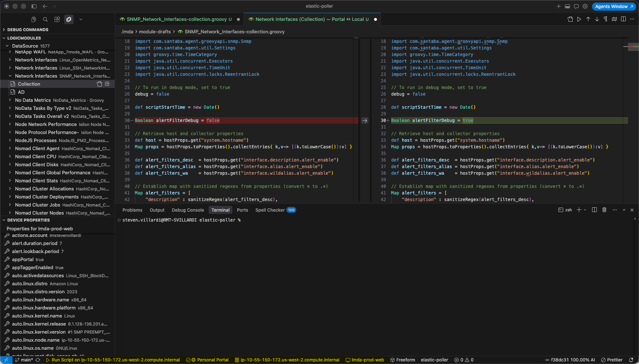The width and height of the screenshot is (639, 364).
Task: Create a new terminal with plus icon
Action: (579, 210)
